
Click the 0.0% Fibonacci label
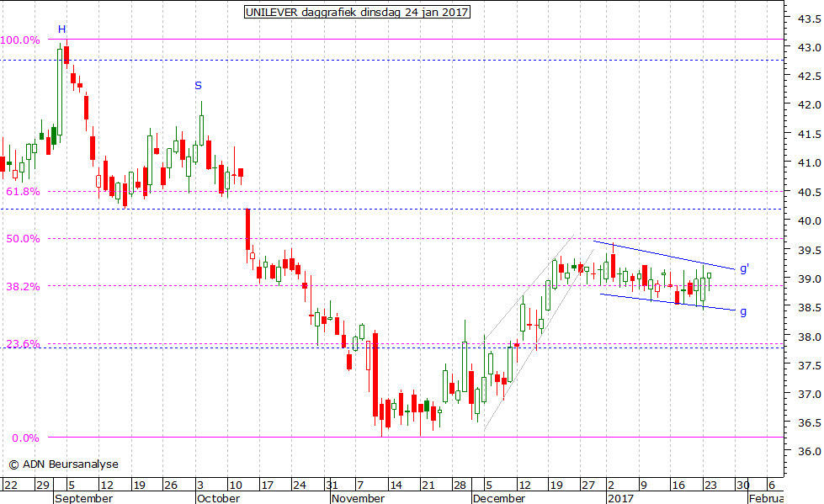point(25,438)
